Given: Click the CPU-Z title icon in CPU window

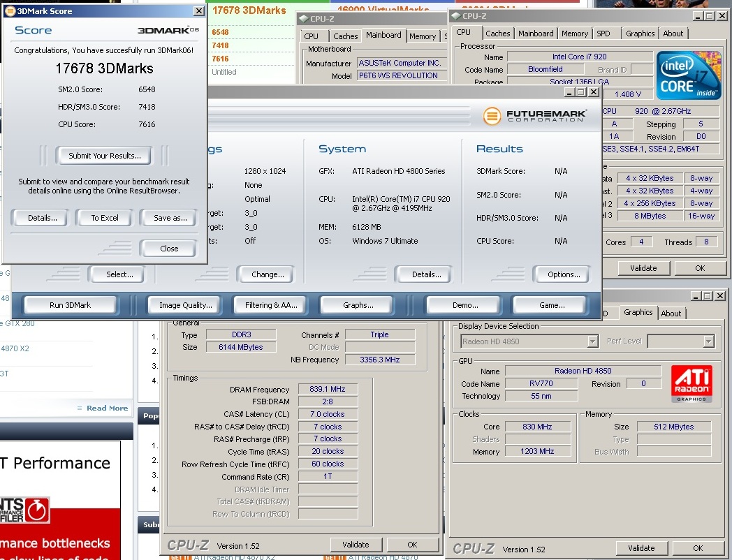Looking at the screenshot, I should 456,16.
